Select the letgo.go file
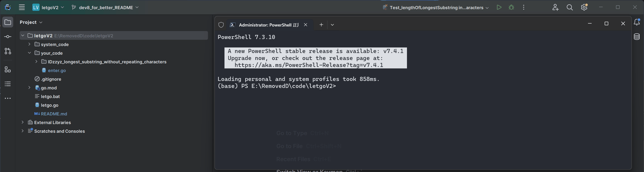This screenshot has height=172, width=644. point(49,105)
